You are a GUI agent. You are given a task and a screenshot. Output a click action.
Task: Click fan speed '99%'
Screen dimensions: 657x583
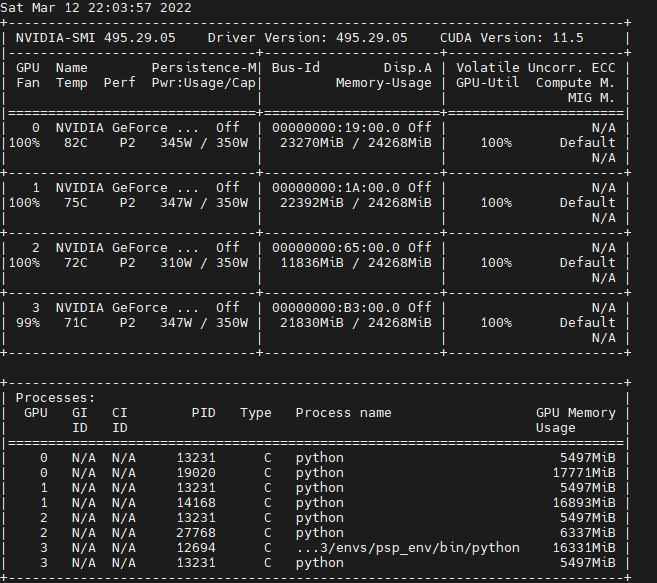click(28, 323)
